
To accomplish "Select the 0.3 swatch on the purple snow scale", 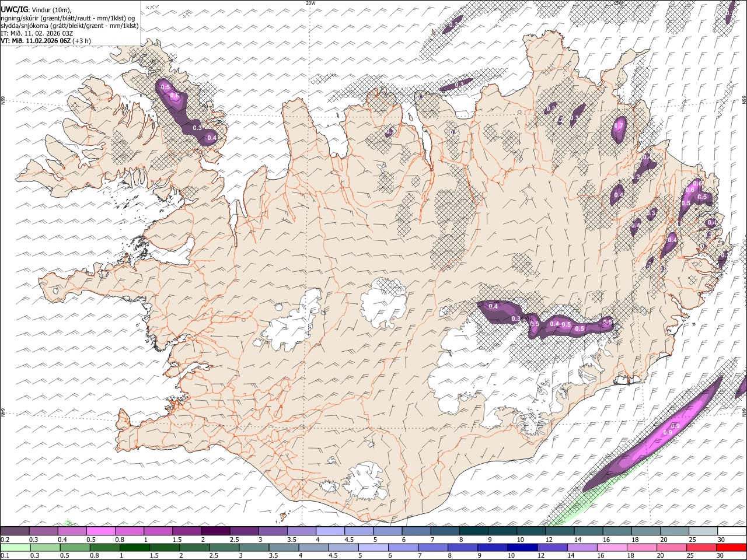I will [44, 531].
